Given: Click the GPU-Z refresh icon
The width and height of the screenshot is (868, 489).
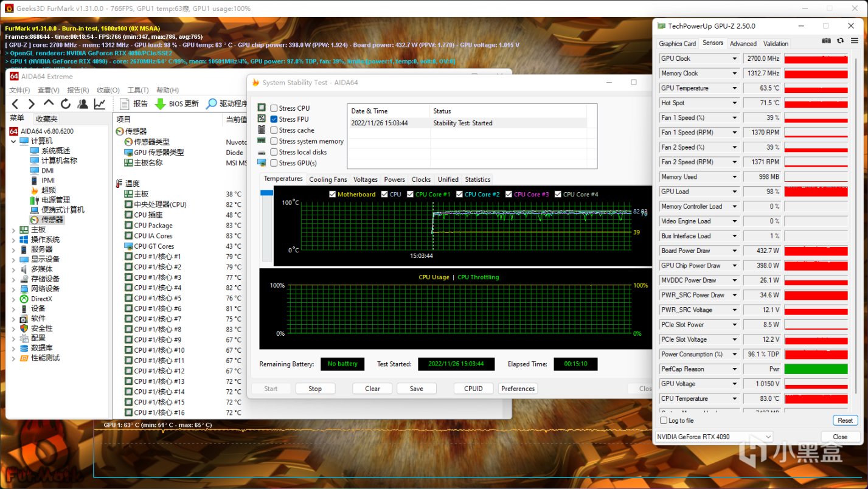Looking at the screenshot, I should 840,41.
